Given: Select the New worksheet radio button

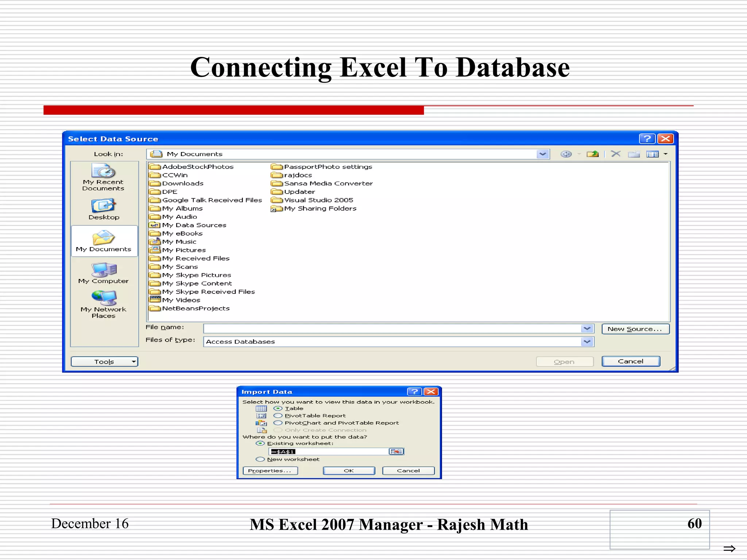Looking at the screenshot, I should click(260, 459).
